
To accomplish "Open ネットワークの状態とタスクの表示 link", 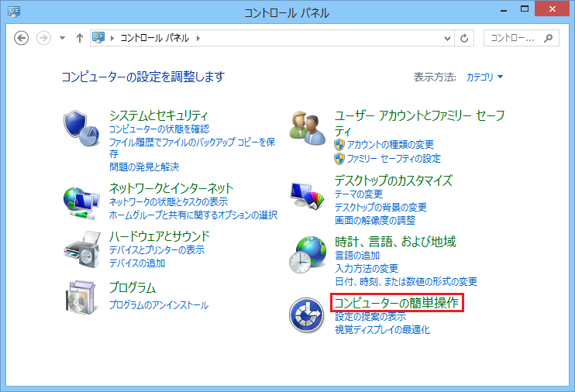I will coord(168,201).
